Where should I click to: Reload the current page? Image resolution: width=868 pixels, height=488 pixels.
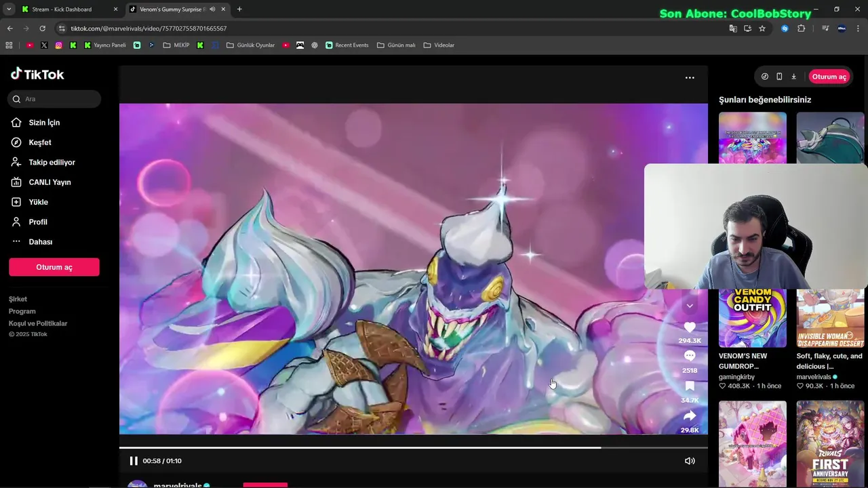(x=42, y=28)
